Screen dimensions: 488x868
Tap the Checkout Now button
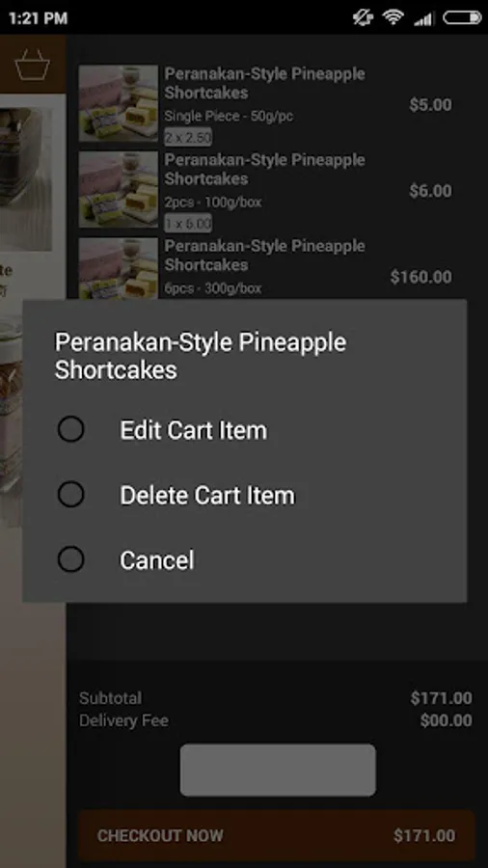(x=277, y=835)
